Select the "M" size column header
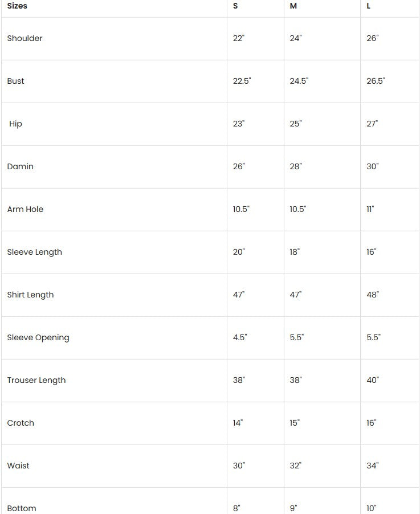420x514 pixels. pos(293,6)
